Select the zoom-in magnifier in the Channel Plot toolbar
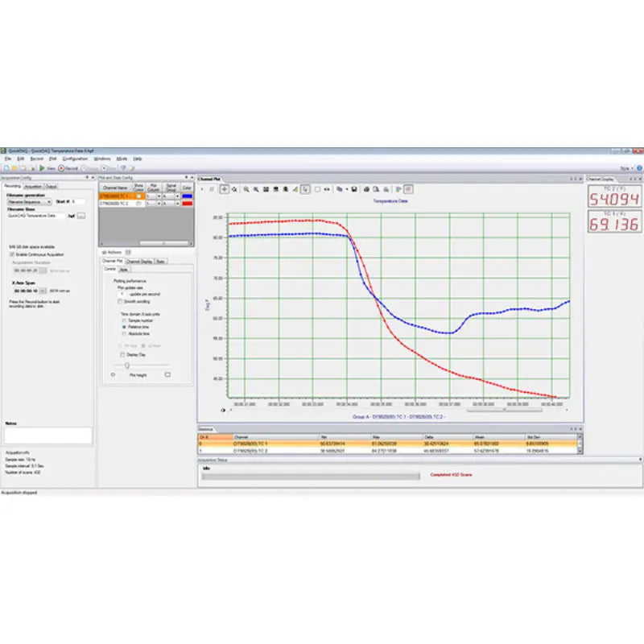 (246, 189)
